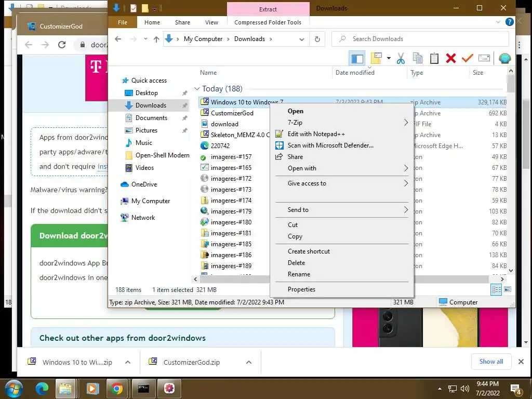Viewport: 532px width, 399px height.
Task: Select Pictures in the navigation pane
Action: coord(146,130)
